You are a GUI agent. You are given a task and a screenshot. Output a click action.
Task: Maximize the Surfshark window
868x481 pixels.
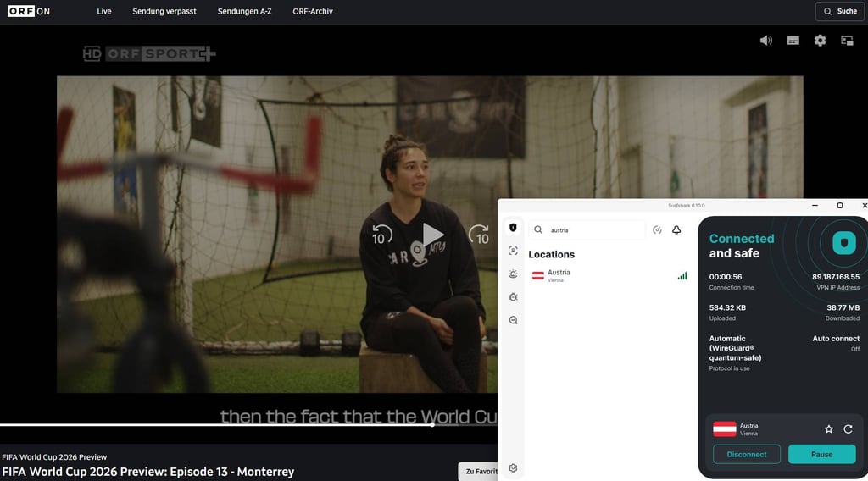(x=840, y=205)
